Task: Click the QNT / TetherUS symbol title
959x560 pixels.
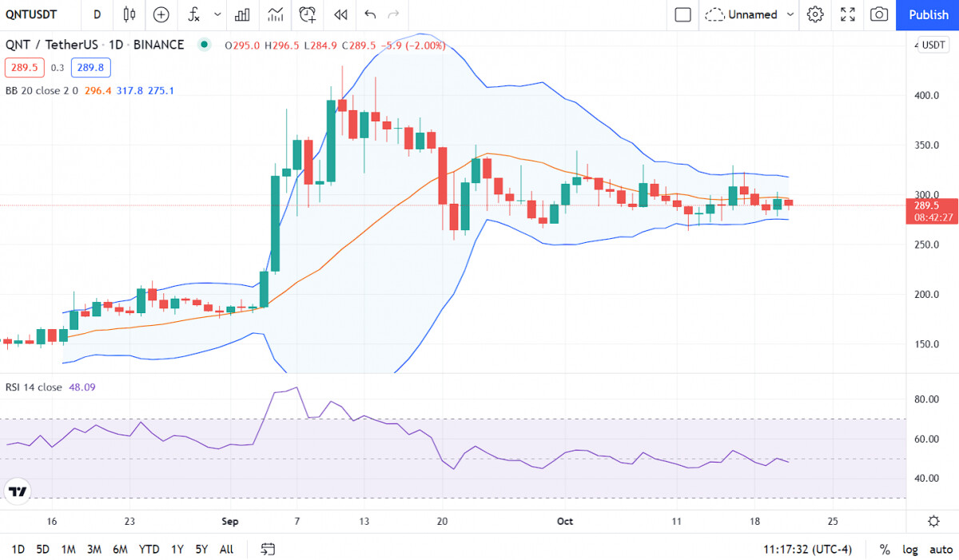Action: [x=94, y=45]
